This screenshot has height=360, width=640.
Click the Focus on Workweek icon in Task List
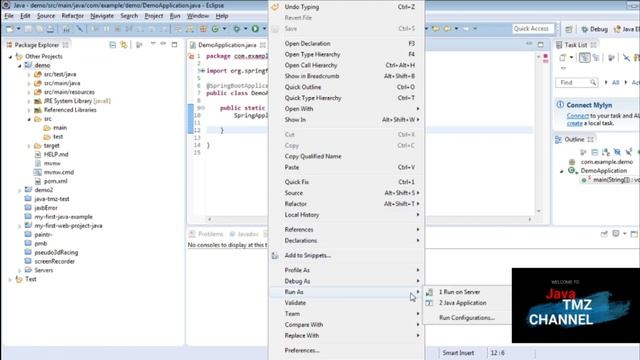[x=611, y=58]
